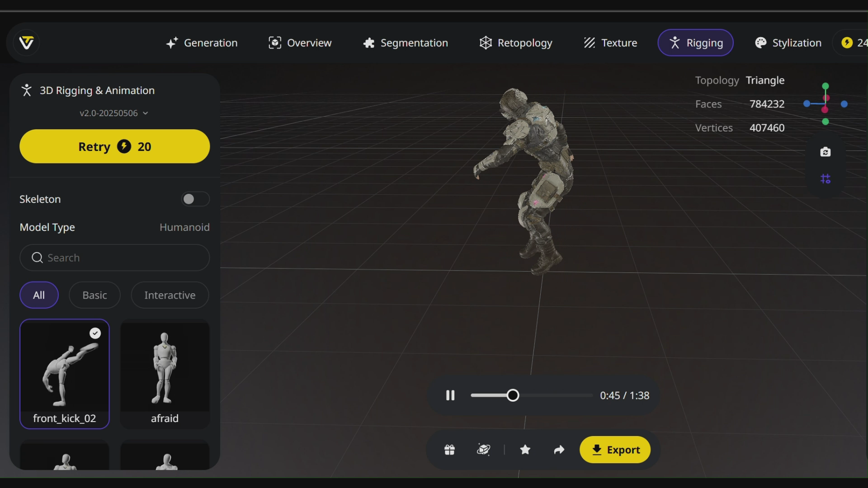Click the Tripo logo icon
This screenshot has width=868, height=488.
tap(27, 42)
